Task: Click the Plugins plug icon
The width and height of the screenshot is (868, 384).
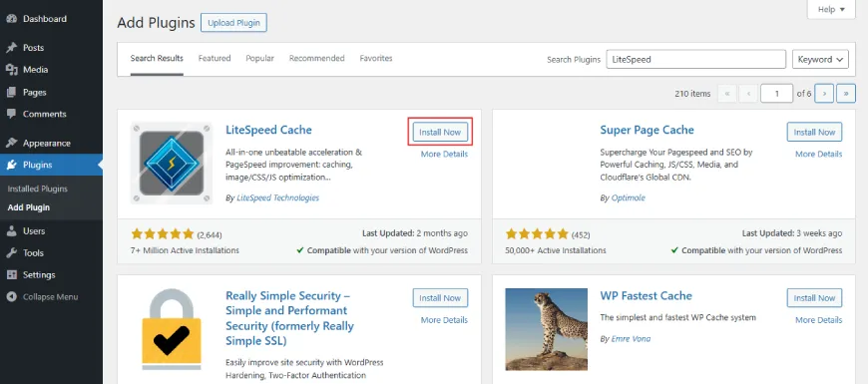Action: click(11, 165)
